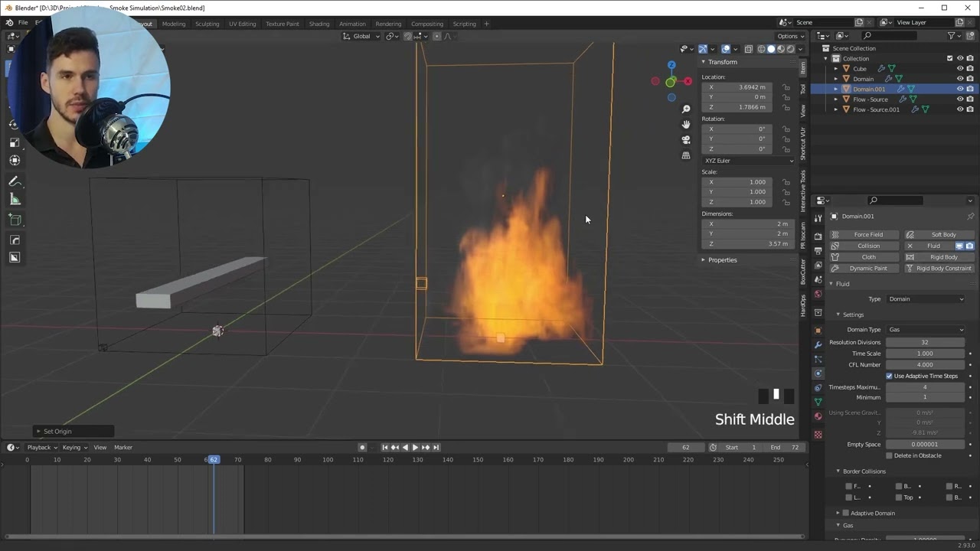Pin the Domain.001 properties context
980x551 pixels.
tap(970, 217)
